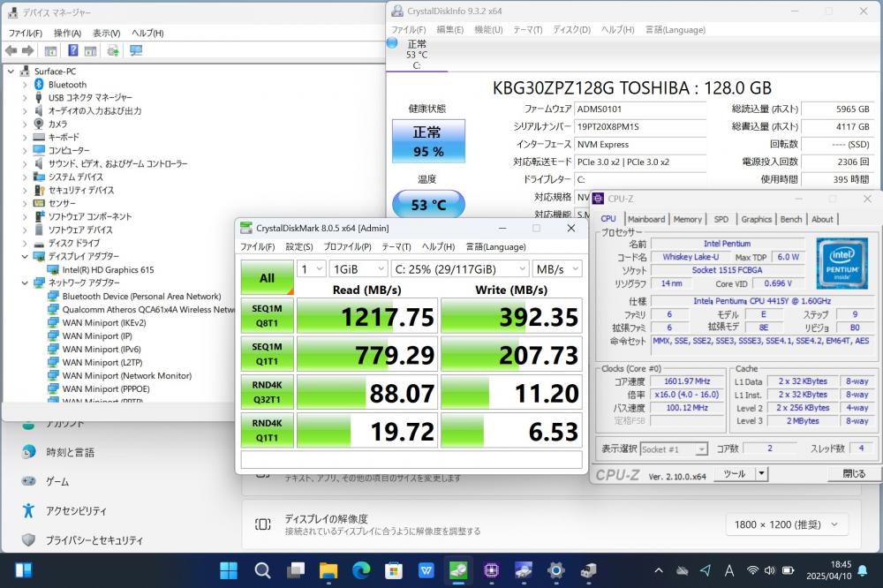Run the RND4K Q1T1 benchmark
The width and height of the screenshot is (883, 588).
[x=267, y=431]
